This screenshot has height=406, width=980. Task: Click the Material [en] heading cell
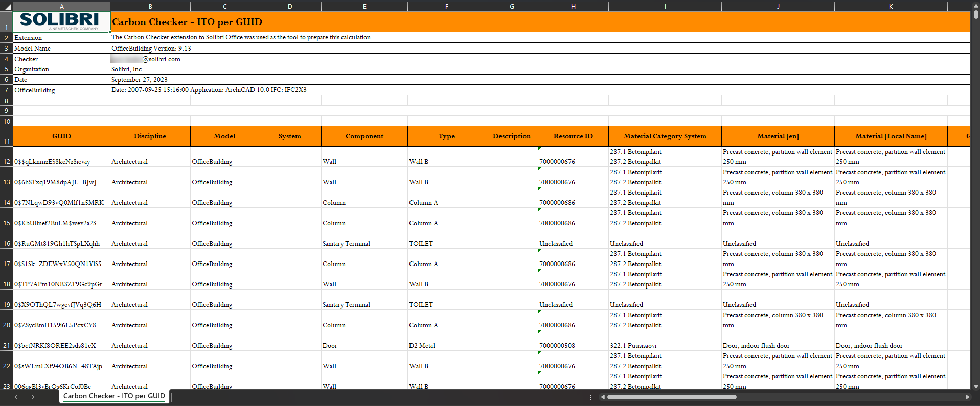(x=778, y=136)
